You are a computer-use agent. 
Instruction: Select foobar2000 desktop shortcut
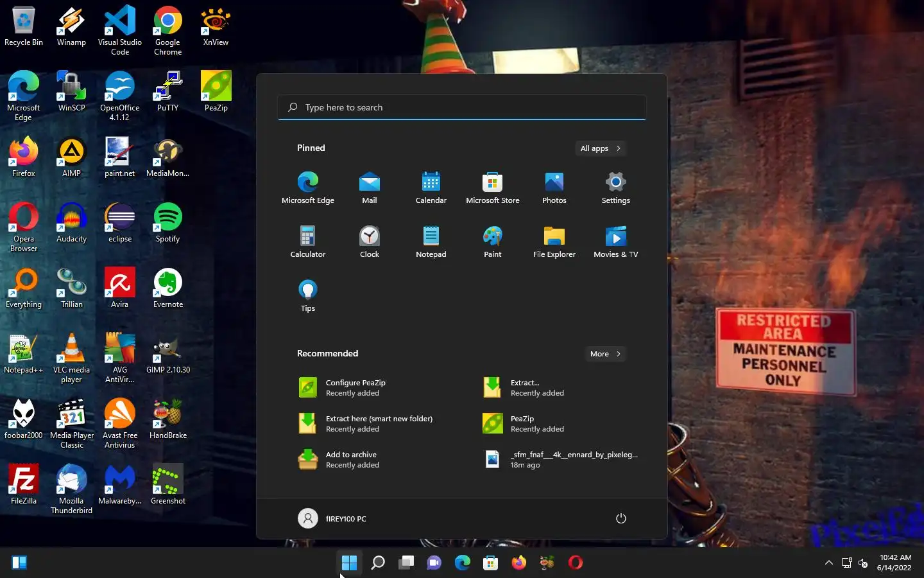pos(24,419)
